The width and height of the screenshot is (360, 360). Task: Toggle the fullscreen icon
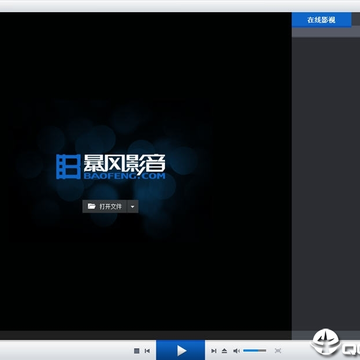[x=278, y=351]
